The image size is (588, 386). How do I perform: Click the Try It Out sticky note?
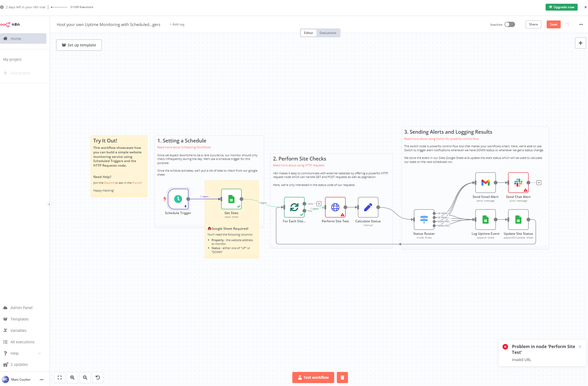119,166
